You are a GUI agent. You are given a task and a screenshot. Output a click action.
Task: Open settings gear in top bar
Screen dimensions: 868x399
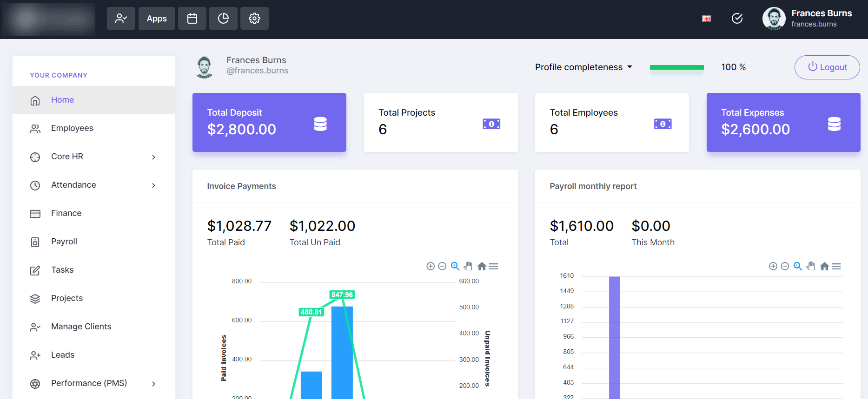pos(254,19)
